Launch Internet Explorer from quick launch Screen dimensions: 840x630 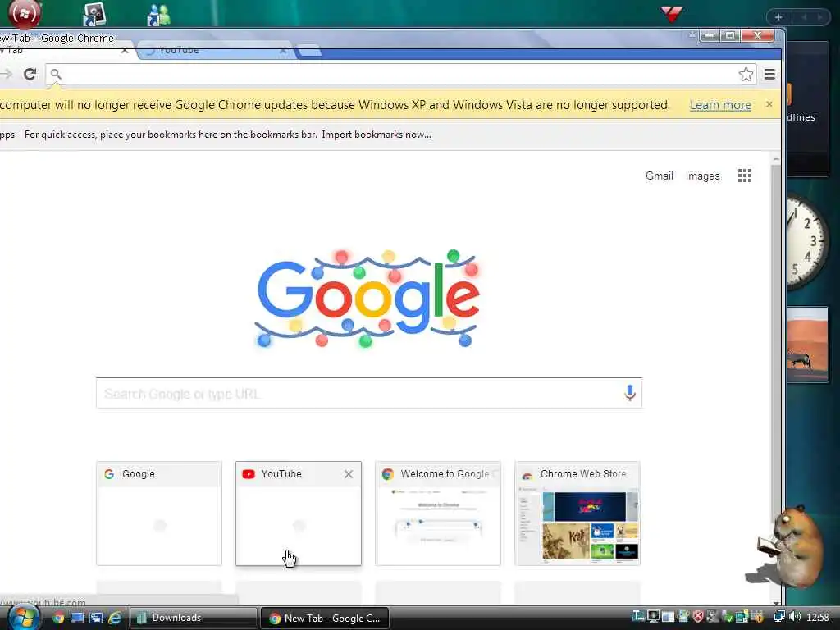pyautogui.click(x=115, y=619)
